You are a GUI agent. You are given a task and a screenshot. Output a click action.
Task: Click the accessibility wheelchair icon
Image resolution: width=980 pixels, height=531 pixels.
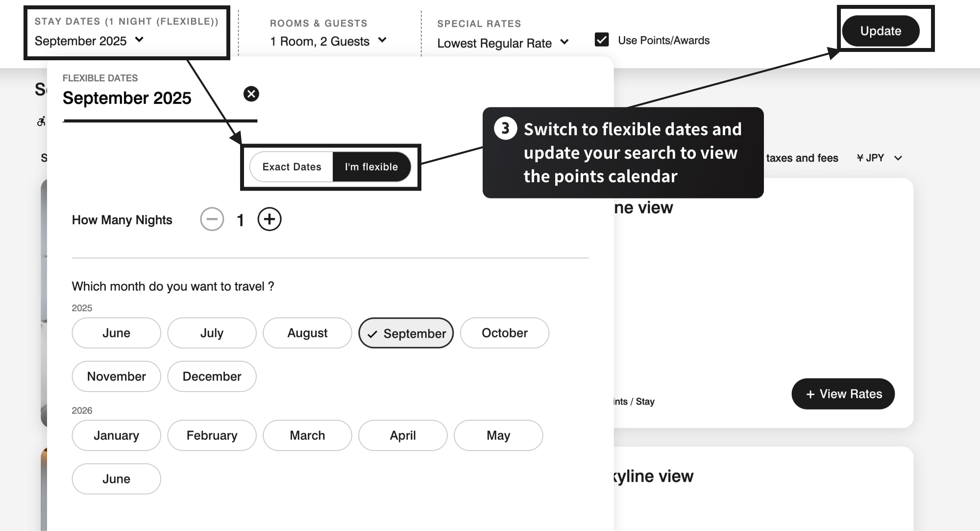coord(42,121)
